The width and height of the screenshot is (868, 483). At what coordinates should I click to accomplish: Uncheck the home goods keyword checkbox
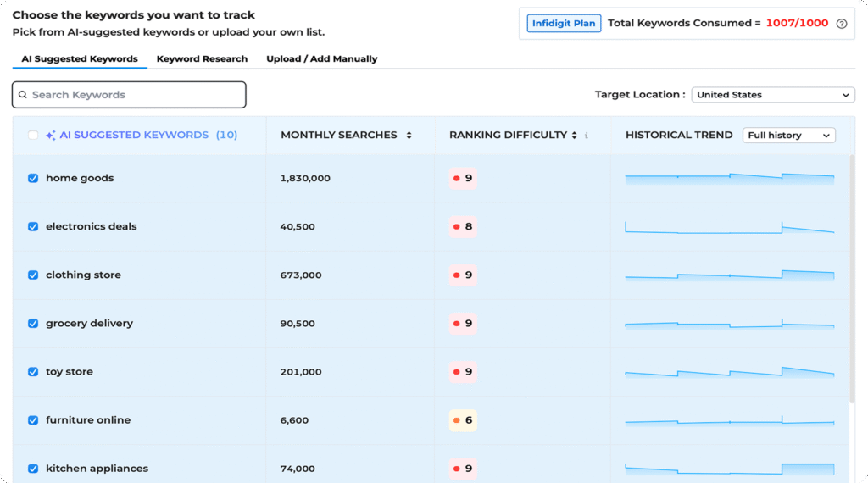click(33, 179)
